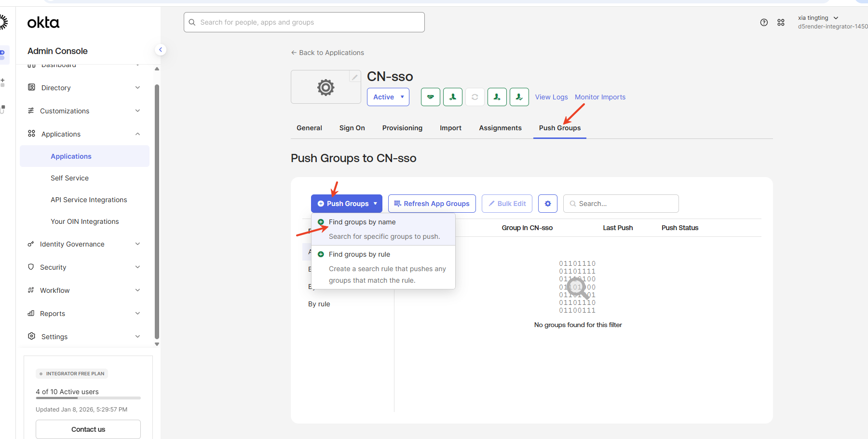Click the search people, apps and groups field

(304, 22)
